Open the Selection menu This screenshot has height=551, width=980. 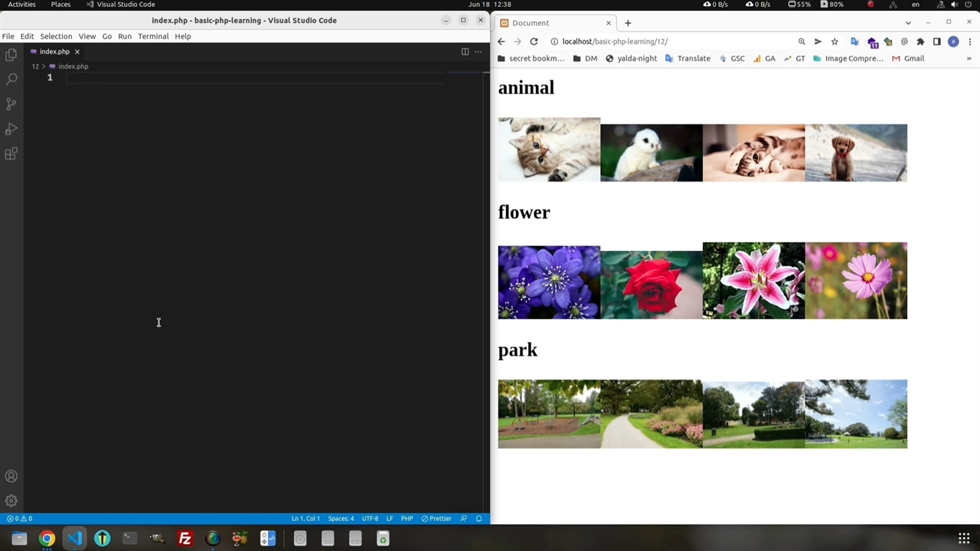pyautogui.click(x=56, y=36)
